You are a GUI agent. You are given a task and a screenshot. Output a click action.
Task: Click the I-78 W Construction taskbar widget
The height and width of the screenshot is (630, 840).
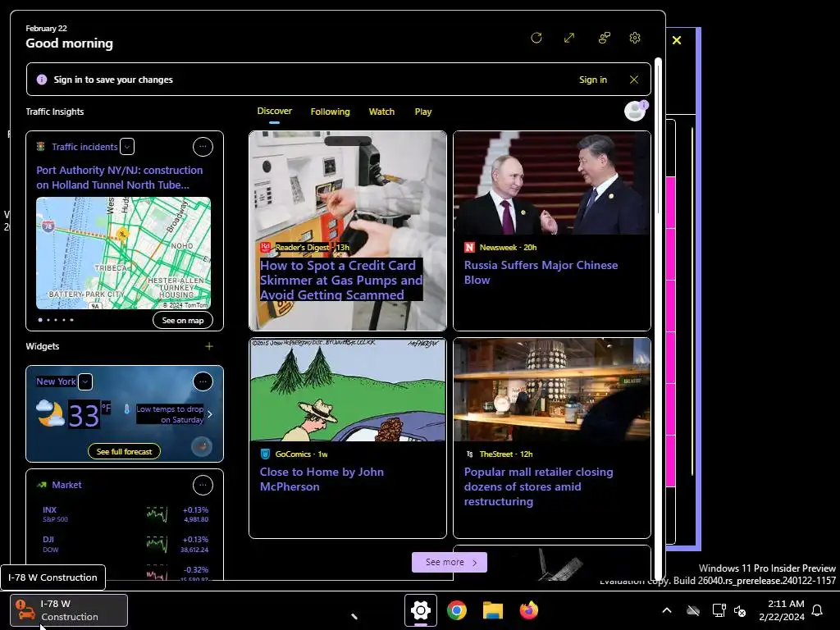(x=69, y=610)
